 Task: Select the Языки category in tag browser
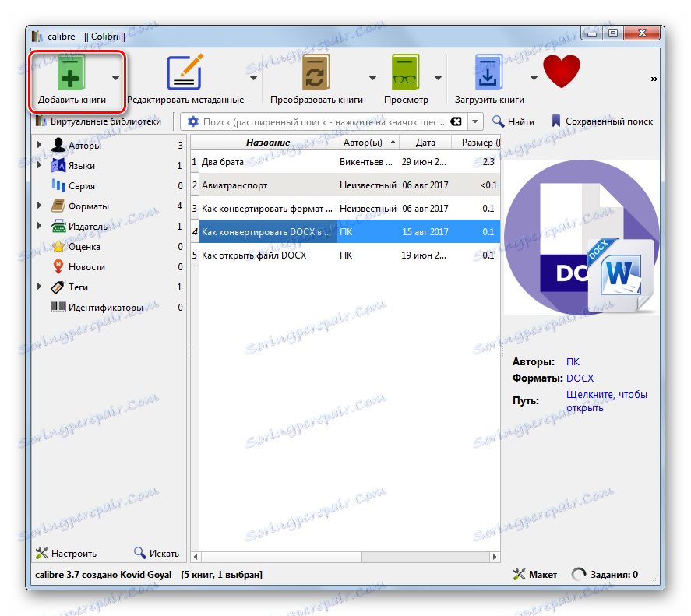click(x=82, y=166)
